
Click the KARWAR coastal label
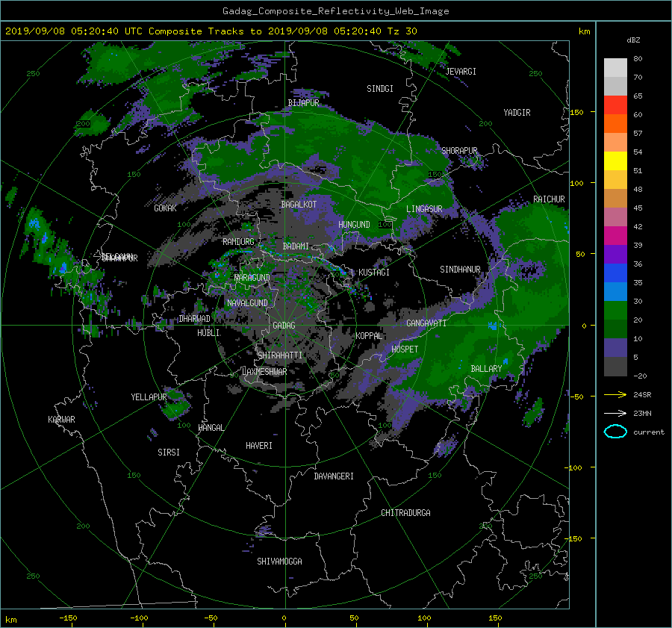click(61, 420)
